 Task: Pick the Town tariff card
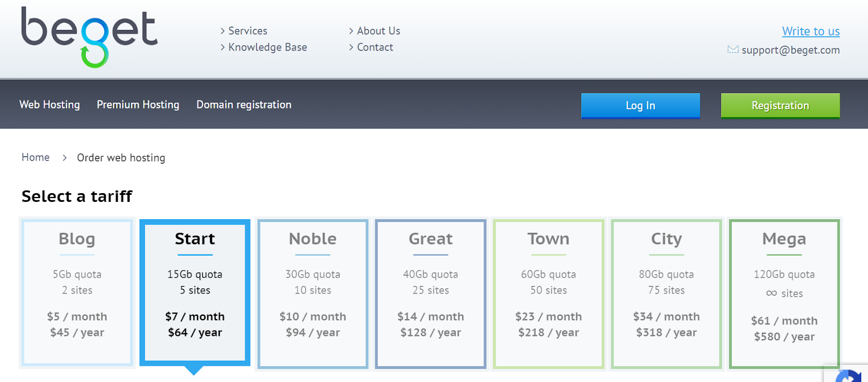click(548, 294)
